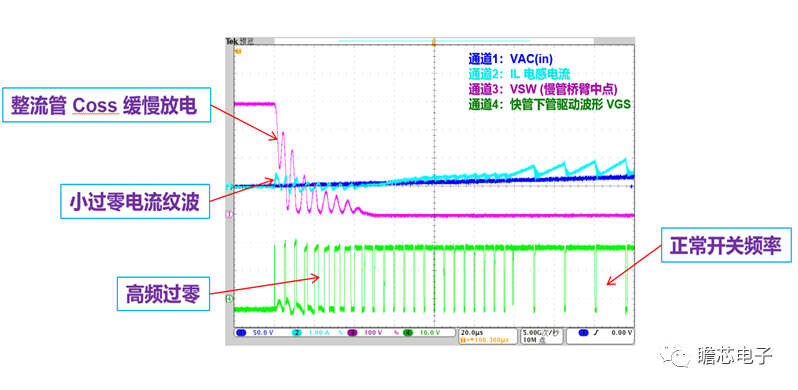This screenshot has width=798, height=390.
Task: Click the rising-edge trigger slope icon
Action: coord(596,332)
